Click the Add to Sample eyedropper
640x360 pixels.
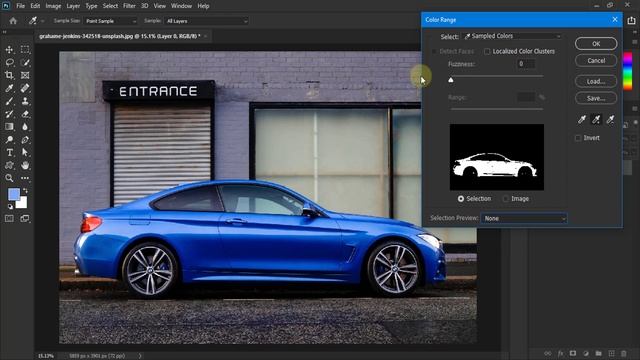596,119
